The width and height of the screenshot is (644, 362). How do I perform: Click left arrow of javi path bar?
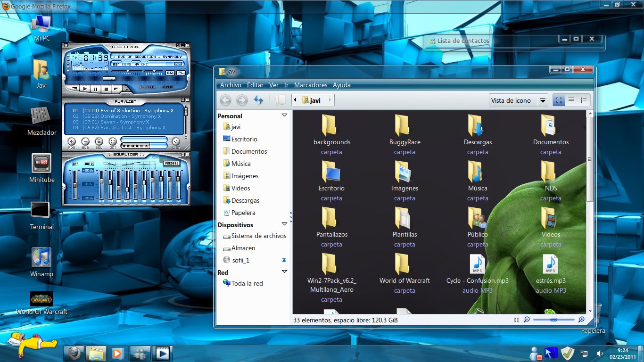(x=295, y=100)
